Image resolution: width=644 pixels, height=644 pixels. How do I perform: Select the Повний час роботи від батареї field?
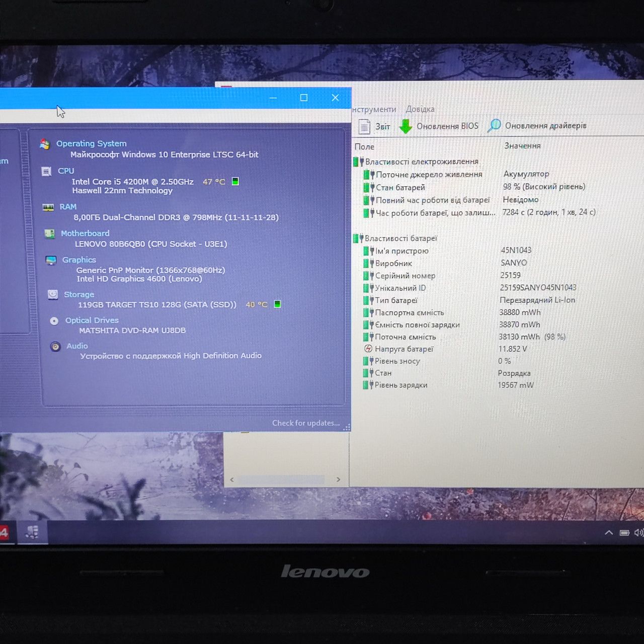pos(433,200)
